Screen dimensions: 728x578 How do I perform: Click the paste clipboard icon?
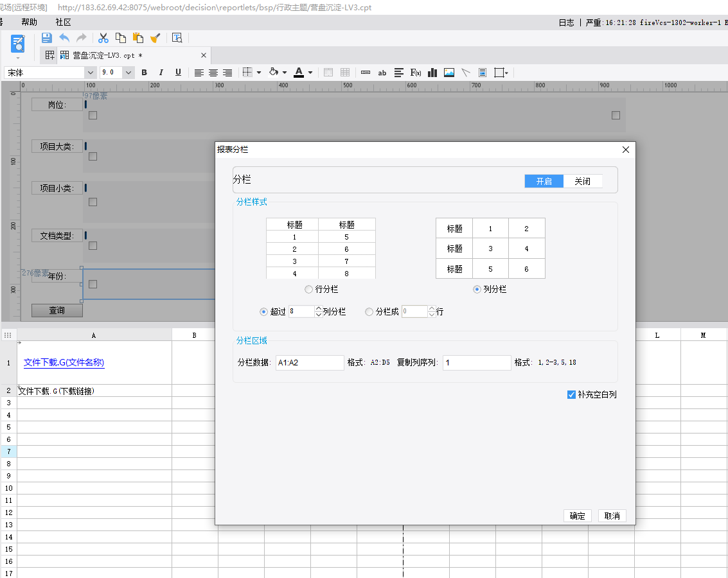[x=138, y=38]
